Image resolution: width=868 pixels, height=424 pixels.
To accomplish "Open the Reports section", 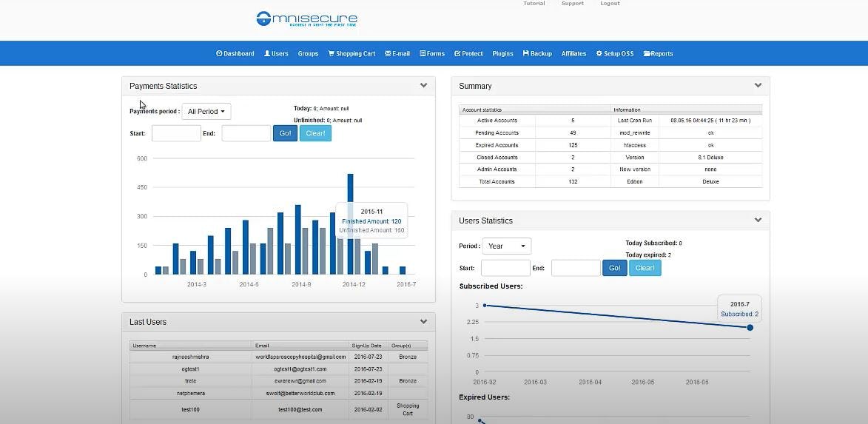I will click(x=658, y=54).
